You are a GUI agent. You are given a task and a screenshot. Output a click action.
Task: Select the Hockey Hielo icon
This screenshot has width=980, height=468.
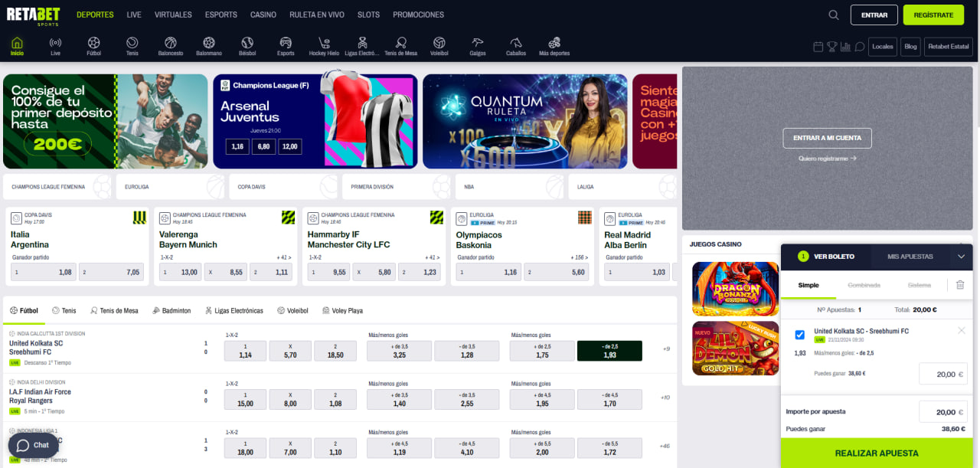coord(324,46)
